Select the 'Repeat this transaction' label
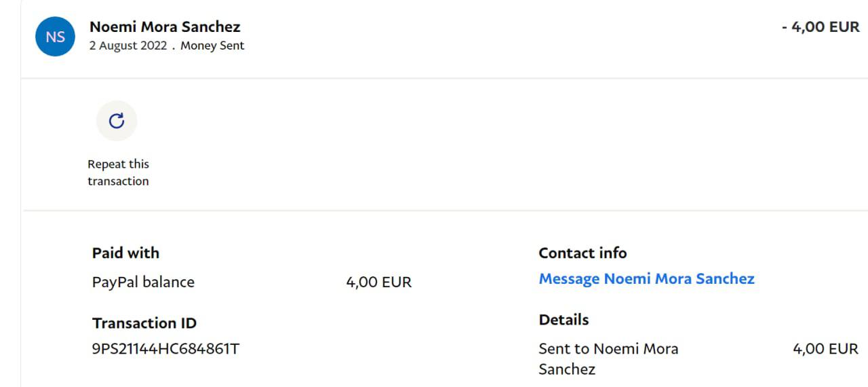 118,172
